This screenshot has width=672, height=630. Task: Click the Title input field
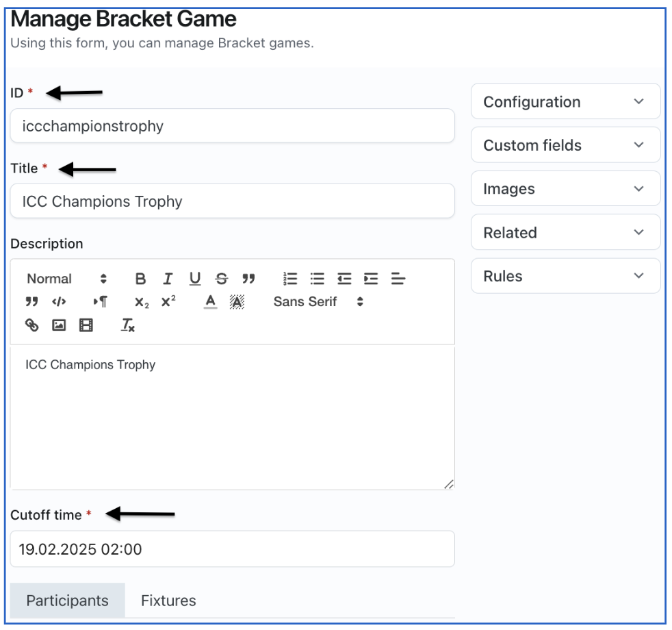coord(232,201)
